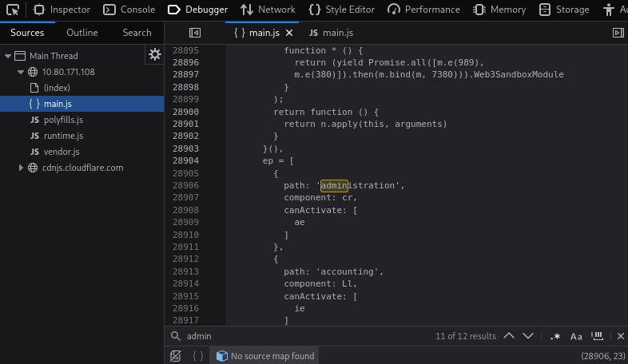
Task: Switch to the JS main.js editor tab
Action: (x=332, y=33)
